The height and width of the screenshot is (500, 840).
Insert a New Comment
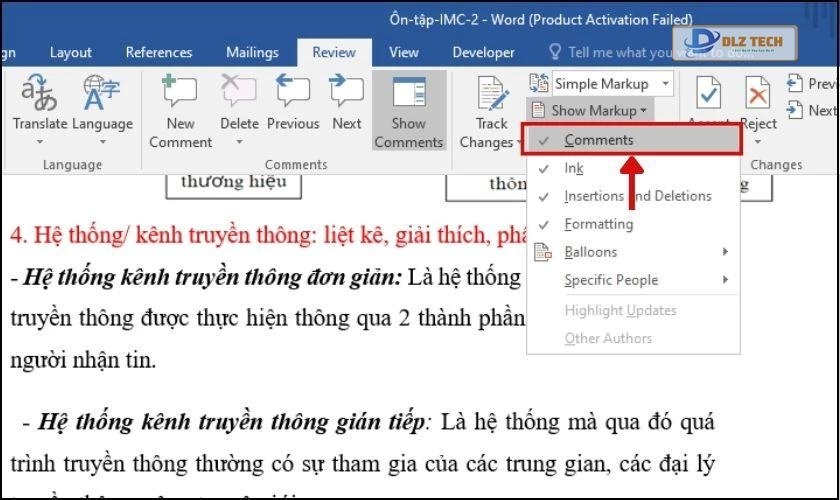coord(180,96)
